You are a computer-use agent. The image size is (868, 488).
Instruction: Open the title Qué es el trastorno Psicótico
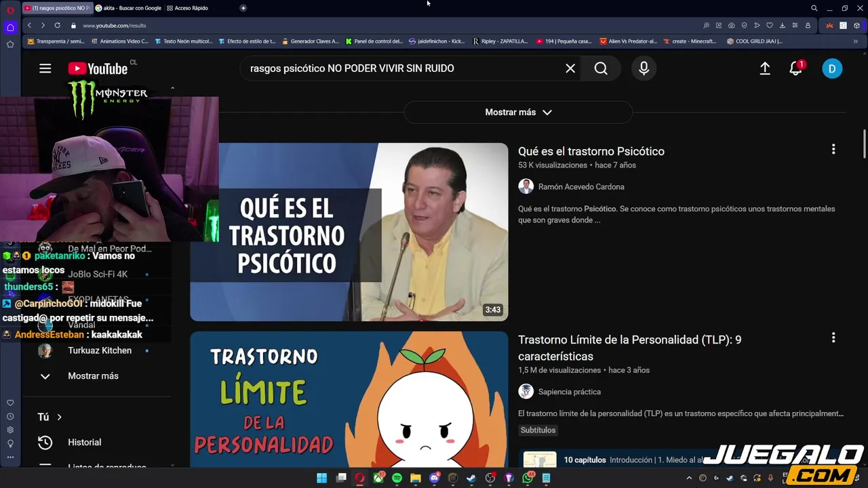(591, 151)
